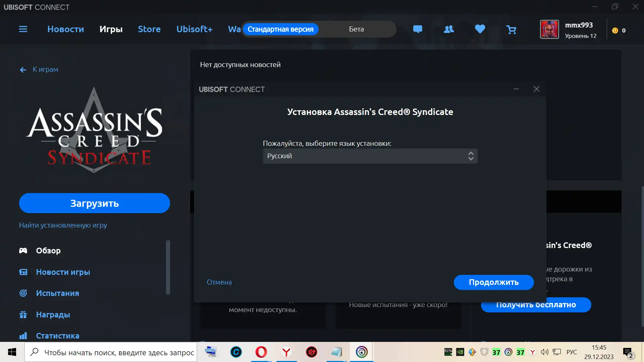
Task: Open the Yandex tray icon
Action: [x=532, y=352]
